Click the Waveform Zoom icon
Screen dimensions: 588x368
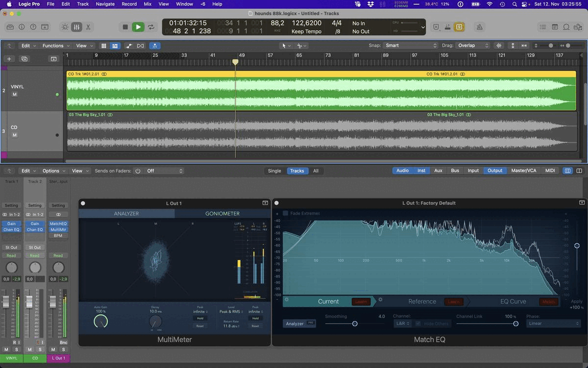499,46
